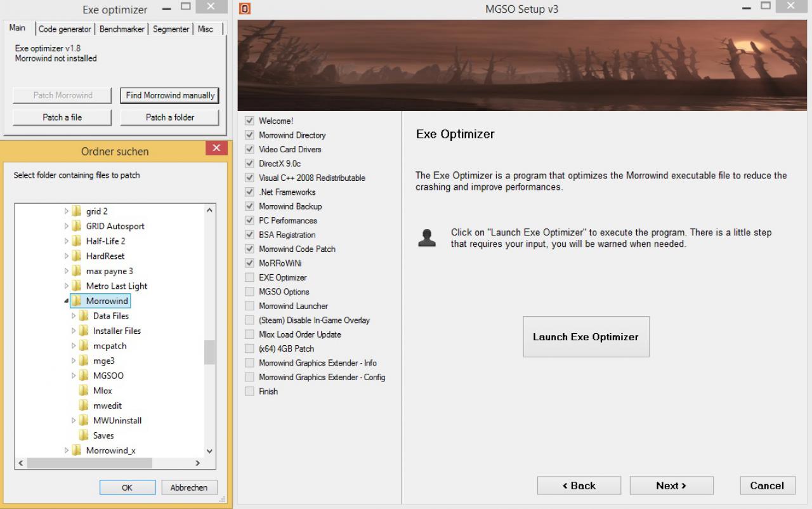The height and width of the screenshot is (509, 812).
Task: Click the MWUninstall folder icon
Action: pyautogui.click(x=84, y=420)
